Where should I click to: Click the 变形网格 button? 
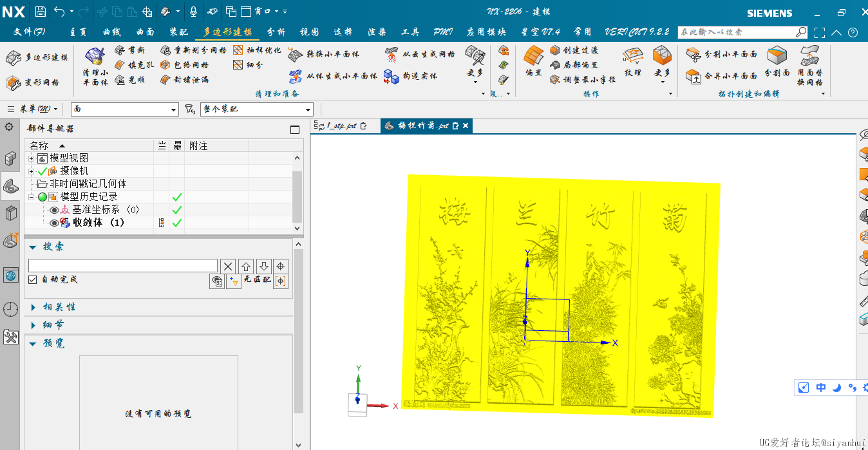pos(33,82)
